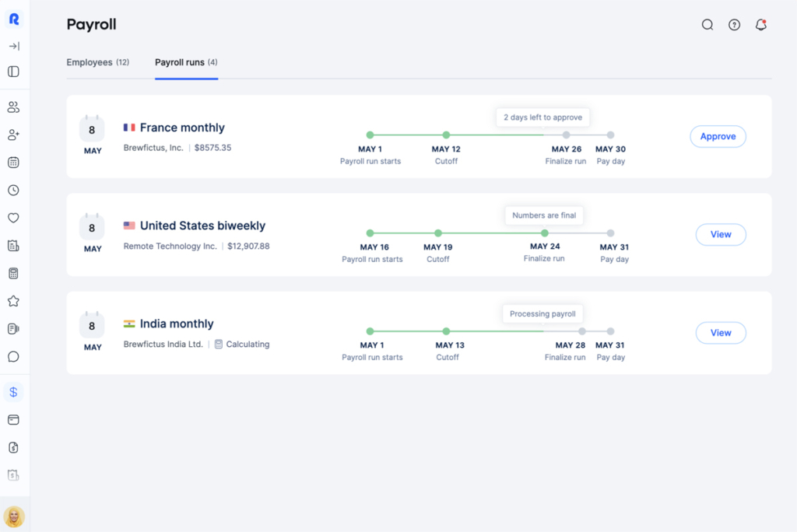Click the May 26 marker on France timeline
Viewport: 797px width, 532px height.
[565, 134]
